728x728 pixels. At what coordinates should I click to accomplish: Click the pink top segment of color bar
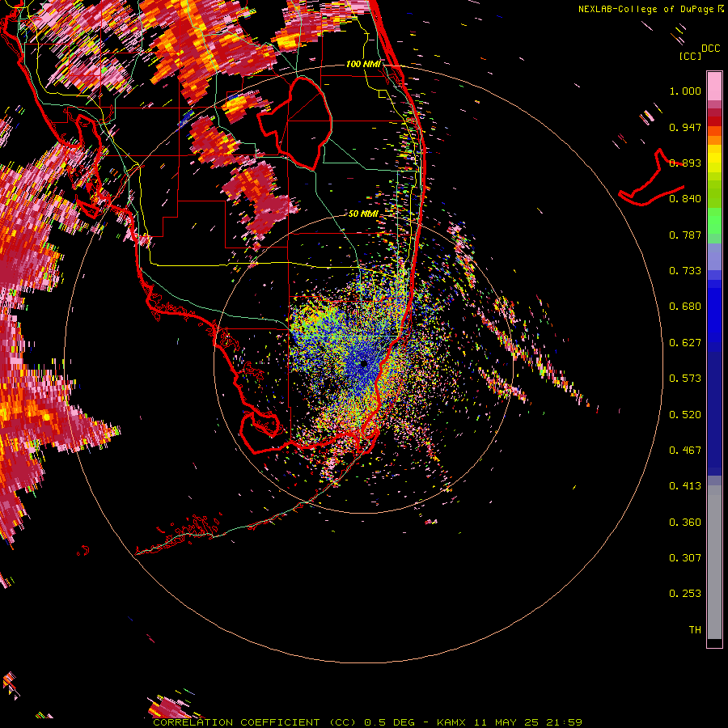[714, 87]
